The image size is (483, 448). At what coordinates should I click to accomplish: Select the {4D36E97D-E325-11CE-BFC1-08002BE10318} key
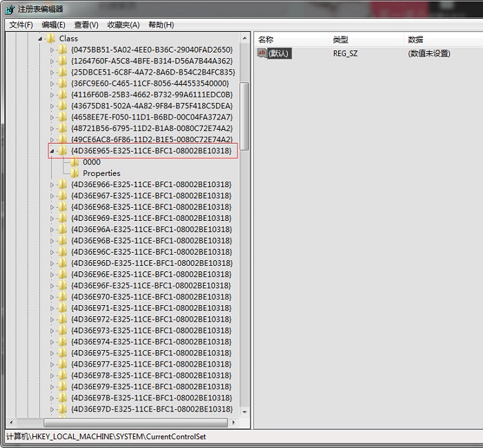click(x=151, y=409)
